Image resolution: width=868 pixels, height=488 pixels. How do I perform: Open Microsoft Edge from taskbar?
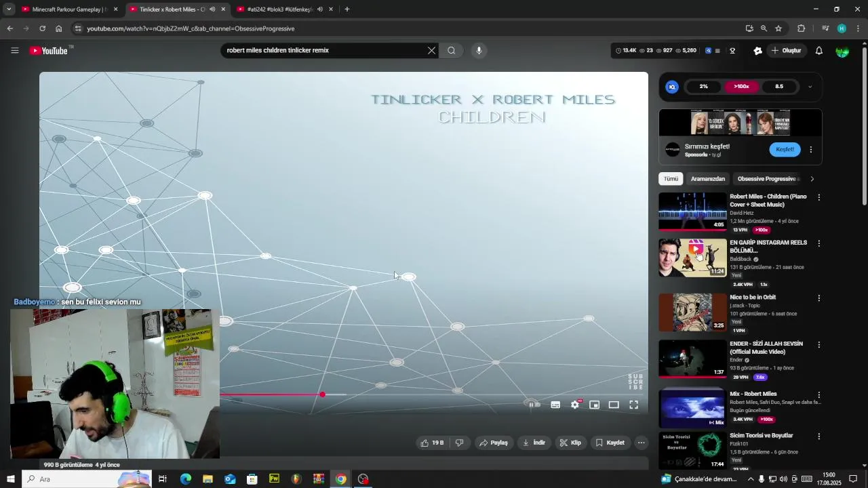[185, 479]
